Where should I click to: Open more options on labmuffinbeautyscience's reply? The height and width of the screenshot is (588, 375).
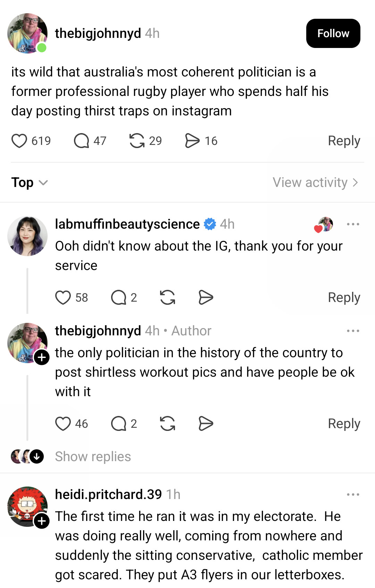353,224
